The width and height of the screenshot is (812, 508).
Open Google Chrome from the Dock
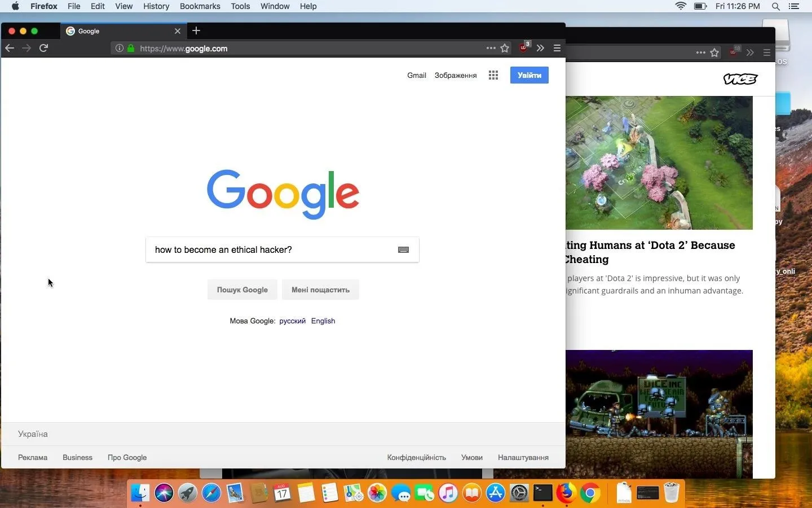(590, 493)
